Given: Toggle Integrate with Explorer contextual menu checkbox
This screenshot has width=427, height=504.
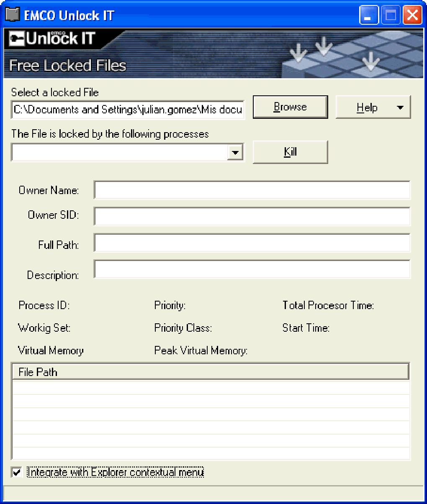Looking at the screenshot, I should point(17,472).
